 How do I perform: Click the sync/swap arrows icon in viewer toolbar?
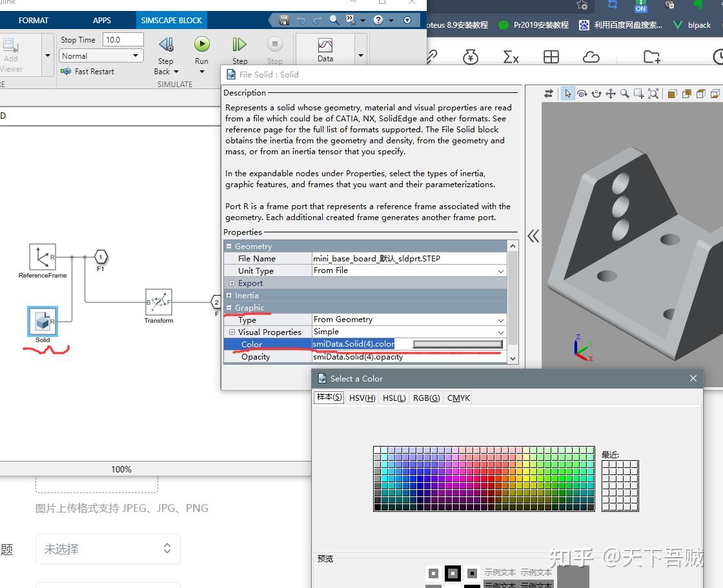coord(548,94)
